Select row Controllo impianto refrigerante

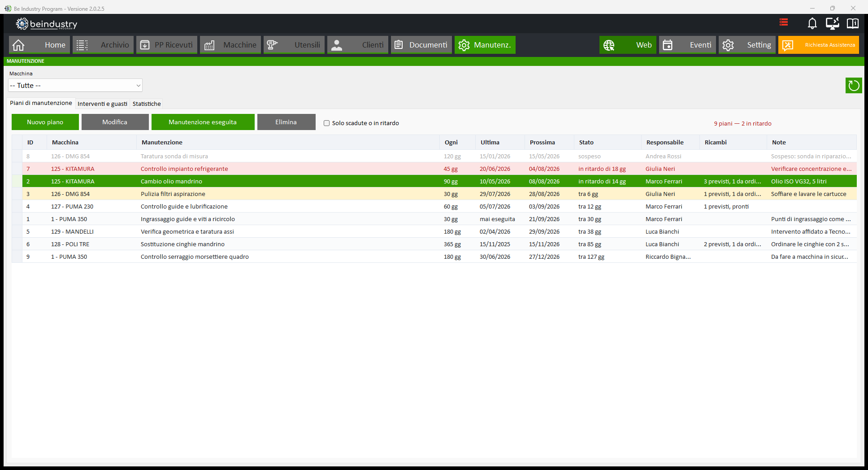[434, 169]
